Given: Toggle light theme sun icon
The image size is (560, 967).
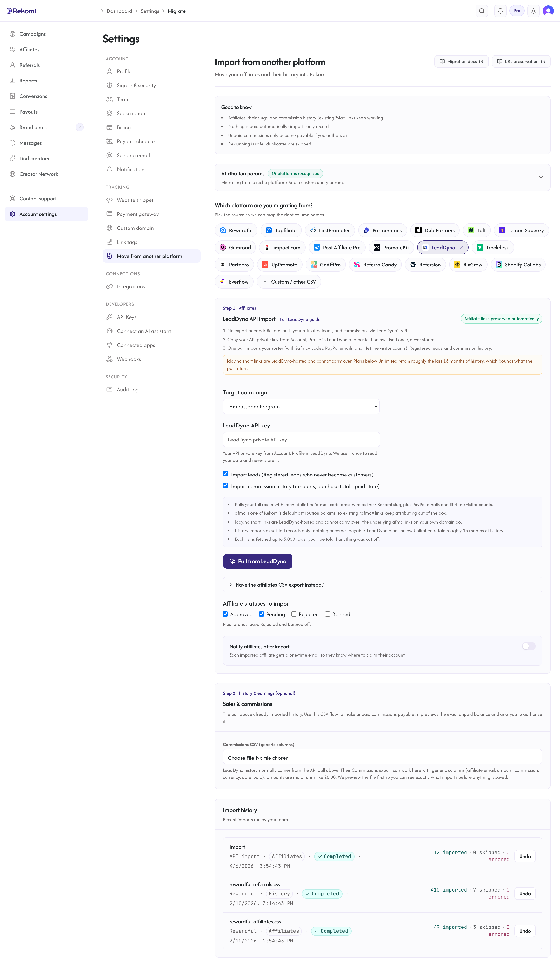Looking at the screenshot, I should point(533,11).
